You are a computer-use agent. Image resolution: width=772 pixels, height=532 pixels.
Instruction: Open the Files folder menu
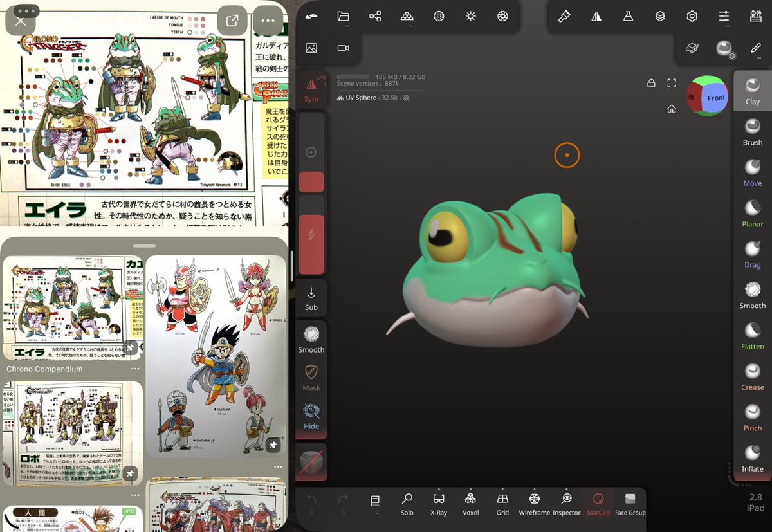click(x=343, y=17)
